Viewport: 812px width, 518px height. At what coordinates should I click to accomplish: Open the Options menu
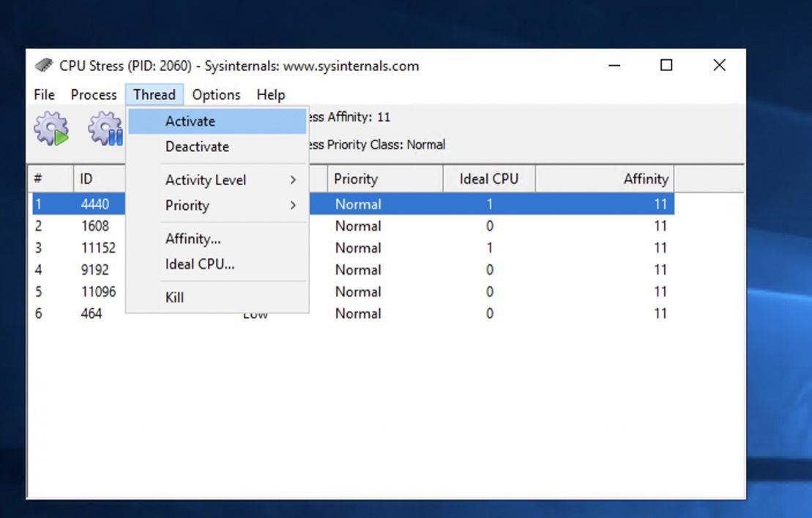(x=216, y=94)
